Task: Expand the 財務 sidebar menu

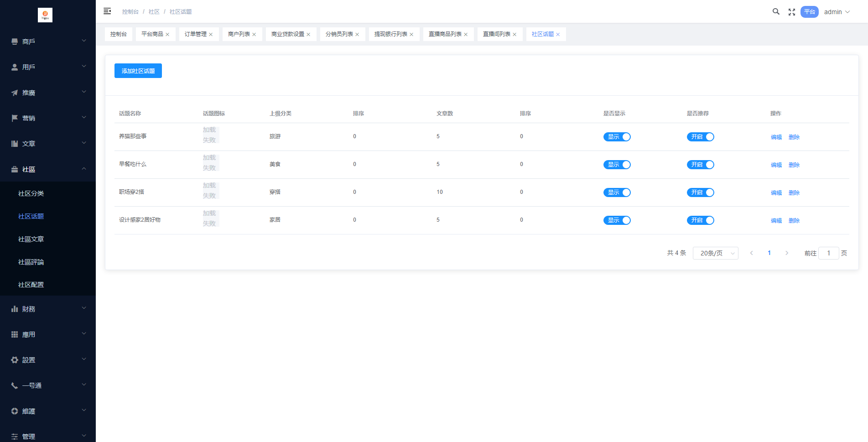Action: tap(48, 309)
